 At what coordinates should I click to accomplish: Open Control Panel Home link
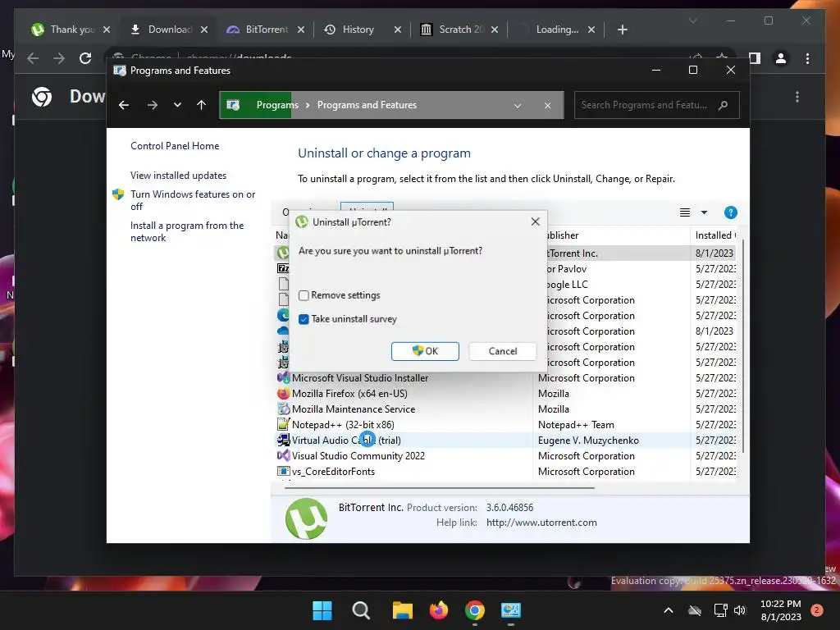(175, 146)
